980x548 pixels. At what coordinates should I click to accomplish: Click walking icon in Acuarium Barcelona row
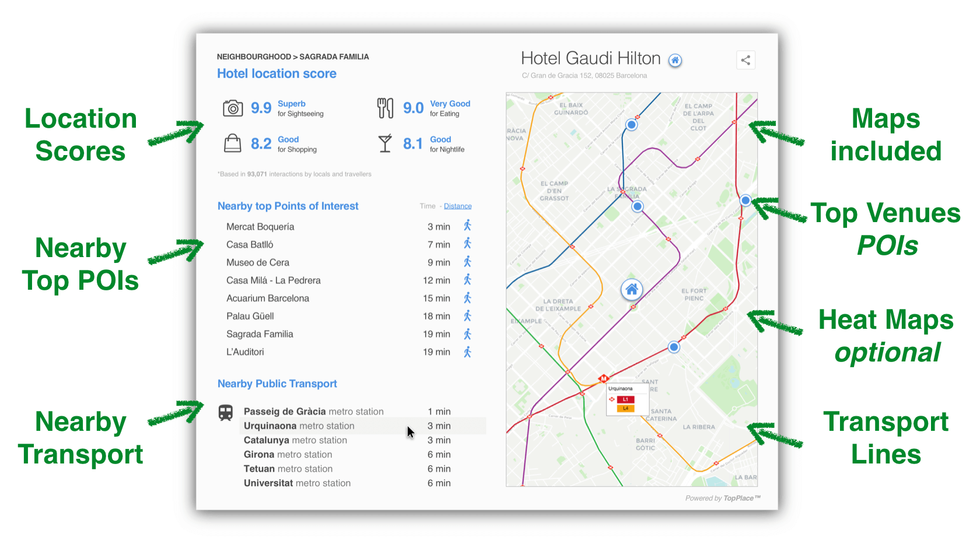467,298
